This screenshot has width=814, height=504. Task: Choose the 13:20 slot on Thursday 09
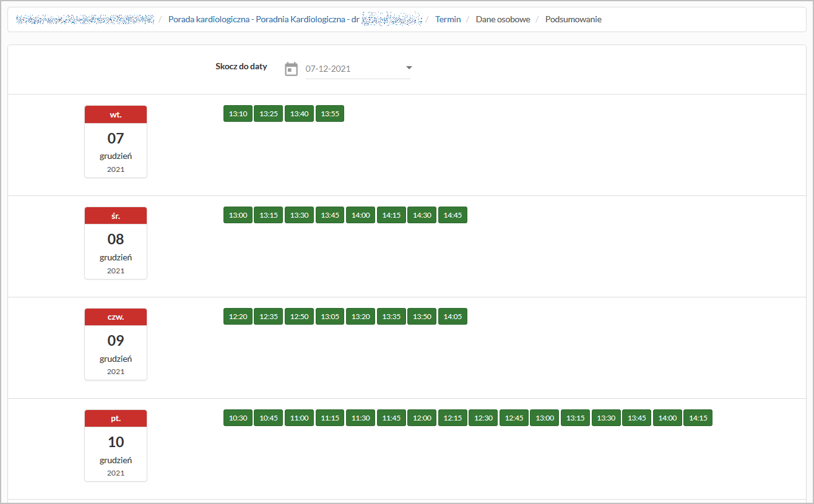click(360, 317)
